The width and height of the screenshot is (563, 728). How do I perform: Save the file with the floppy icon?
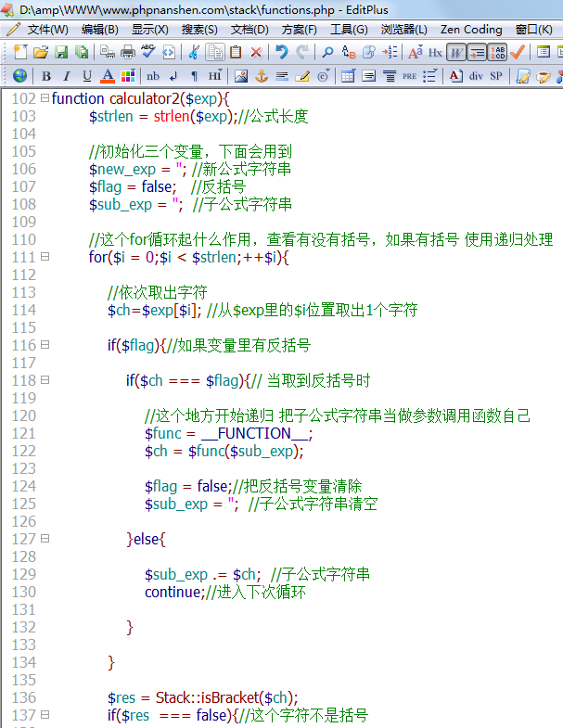61,52
